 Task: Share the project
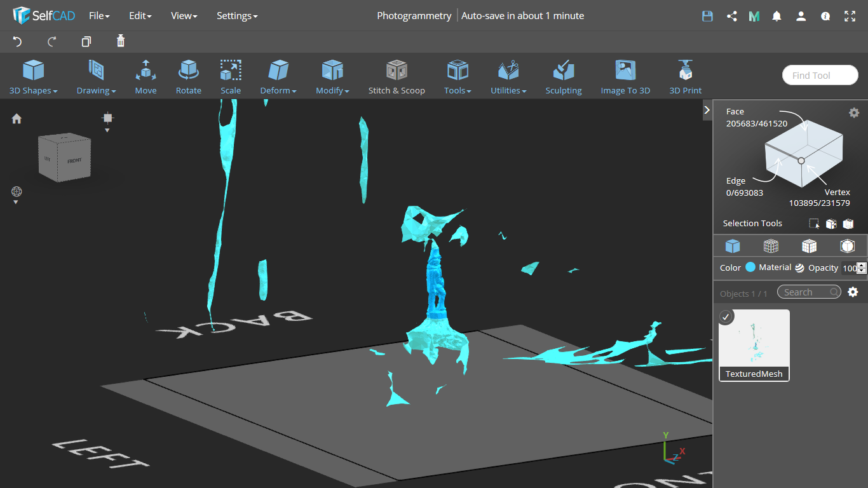(x=731, y=17)
